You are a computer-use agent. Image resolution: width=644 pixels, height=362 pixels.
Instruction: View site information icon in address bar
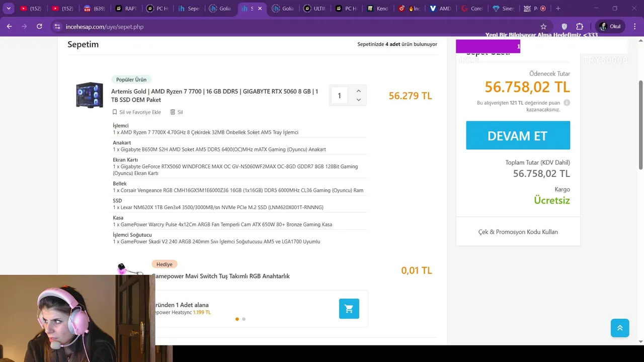(x=57, y=27)
